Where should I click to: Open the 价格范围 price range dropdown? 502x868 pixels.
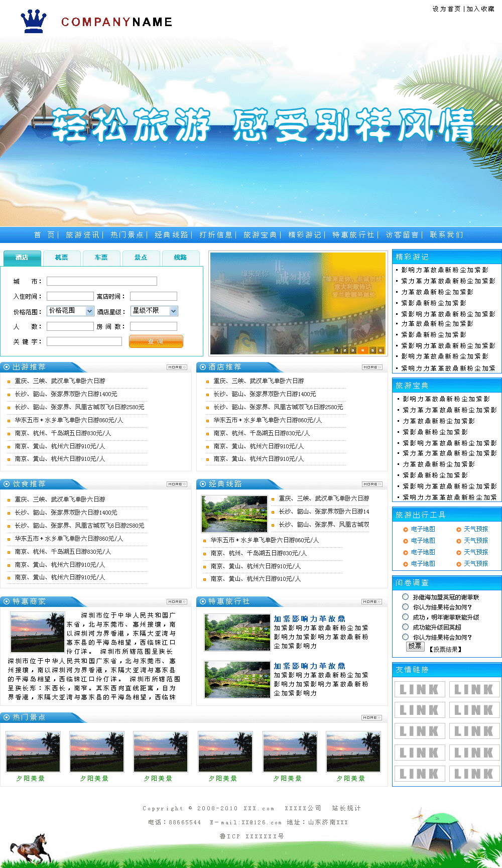coord(71,311)
